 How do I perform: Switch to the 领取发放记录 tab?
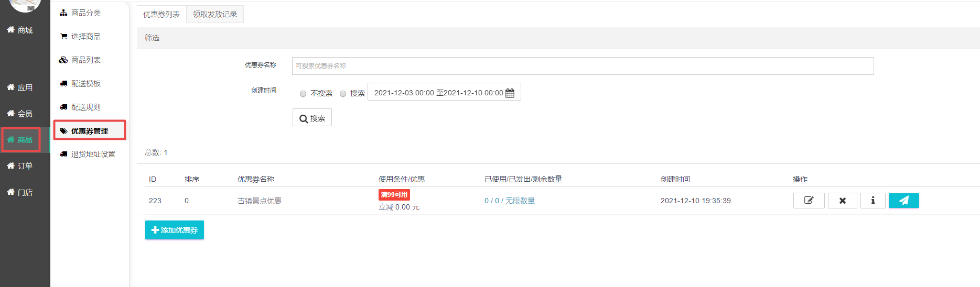coord(215,14)
